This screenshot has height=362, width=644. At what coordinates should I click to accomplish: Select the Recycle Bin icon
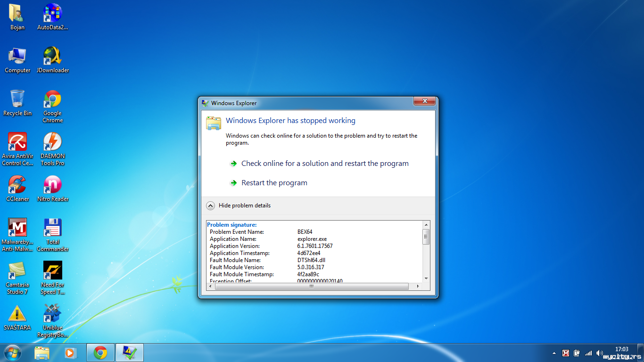(x=17, y=103)
